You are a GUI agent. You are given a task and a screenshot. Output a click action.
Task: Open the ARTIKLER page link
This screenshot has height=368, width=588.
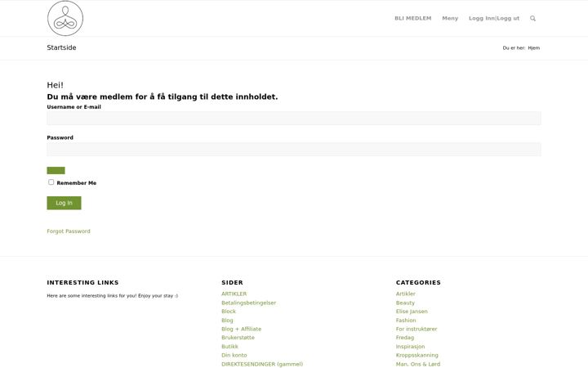tap(234, 294)
